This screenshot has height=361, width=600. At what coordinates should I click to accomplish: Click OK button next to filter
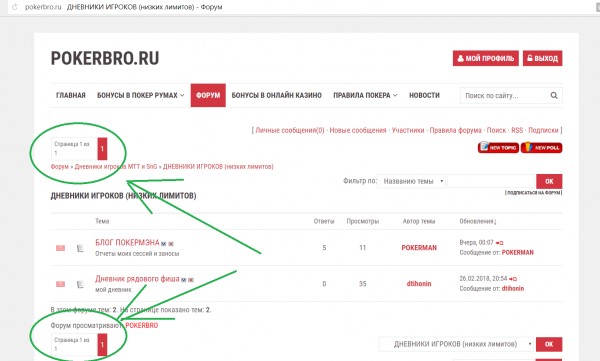pyautogui.click(x=549, y=181)
